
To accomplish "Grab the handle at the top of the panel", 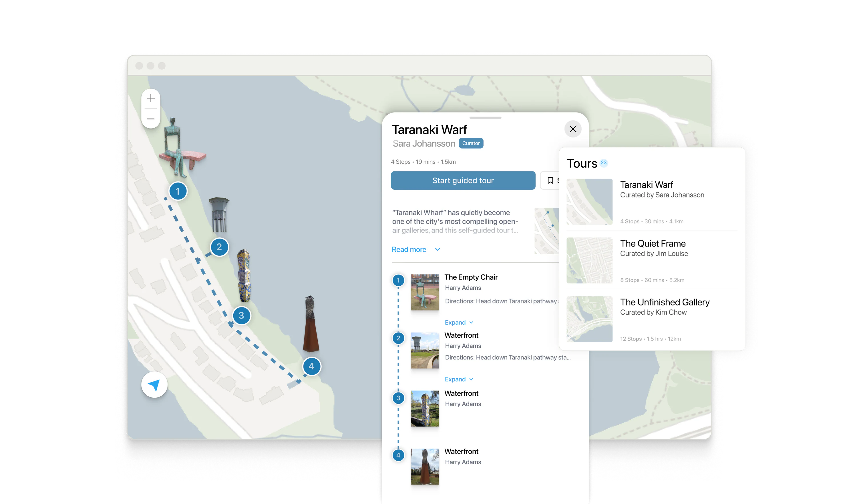I will [x=485, y=118].
